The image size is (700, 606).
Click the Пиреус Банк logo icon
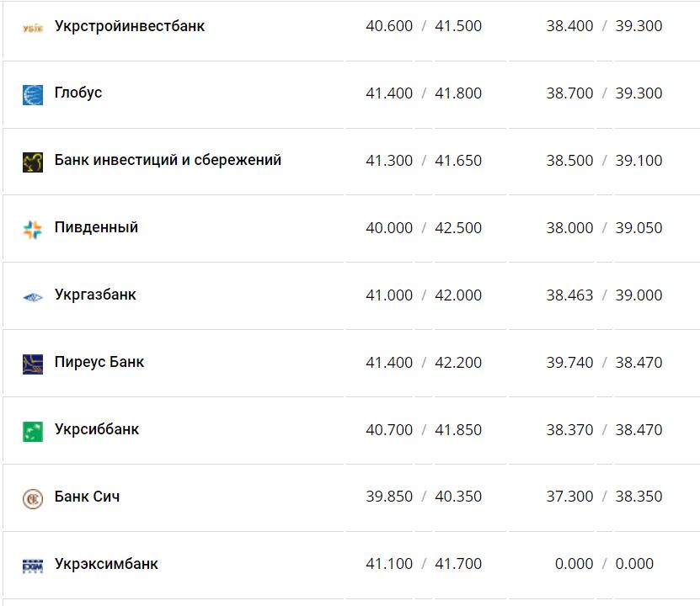32,362
